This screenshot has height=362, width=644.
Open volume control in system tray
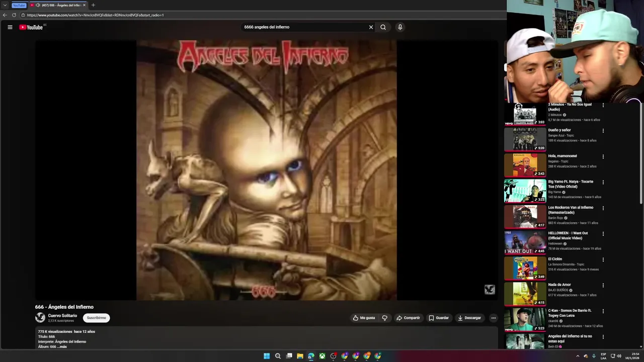[619, 356]
